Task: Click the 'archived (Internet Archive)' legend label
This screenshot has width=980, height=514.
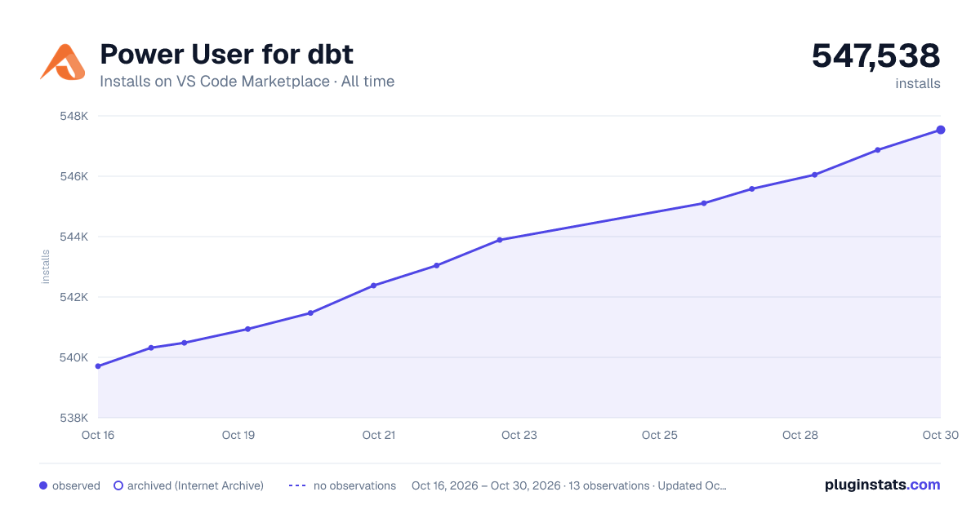Action: click(x=195, y=485)
